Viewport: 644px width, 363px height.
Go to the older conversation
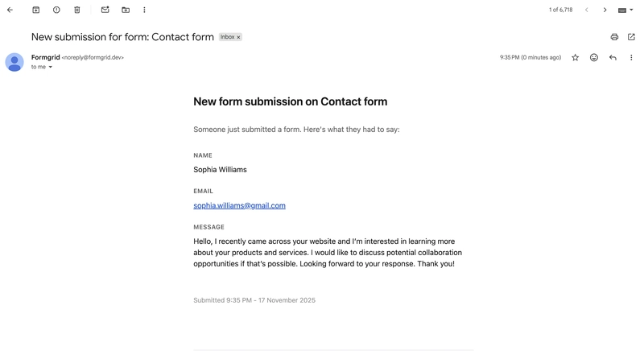(605, 10)
